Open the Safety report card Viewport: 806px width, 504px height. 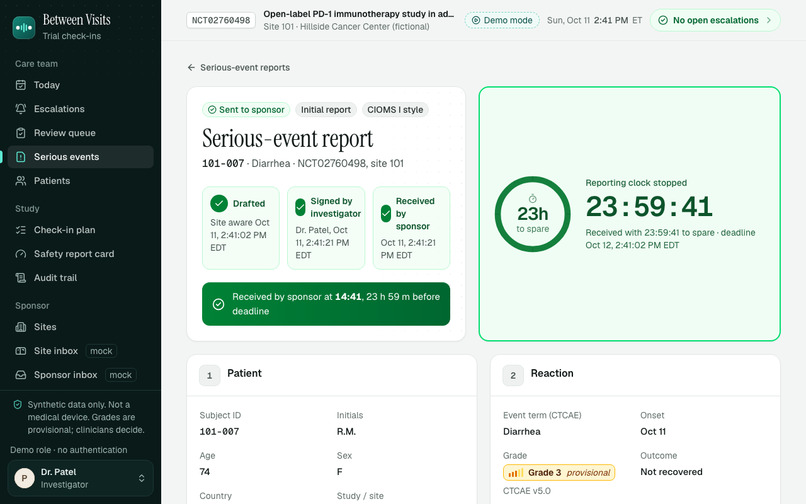coord(80,254)
